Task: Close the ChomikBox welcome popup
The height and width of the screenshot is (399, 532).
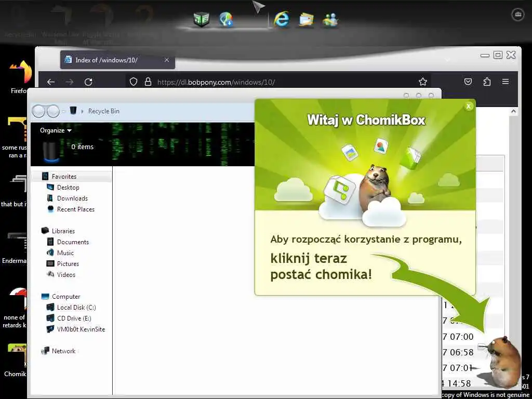Action: (x=469, y=106)
